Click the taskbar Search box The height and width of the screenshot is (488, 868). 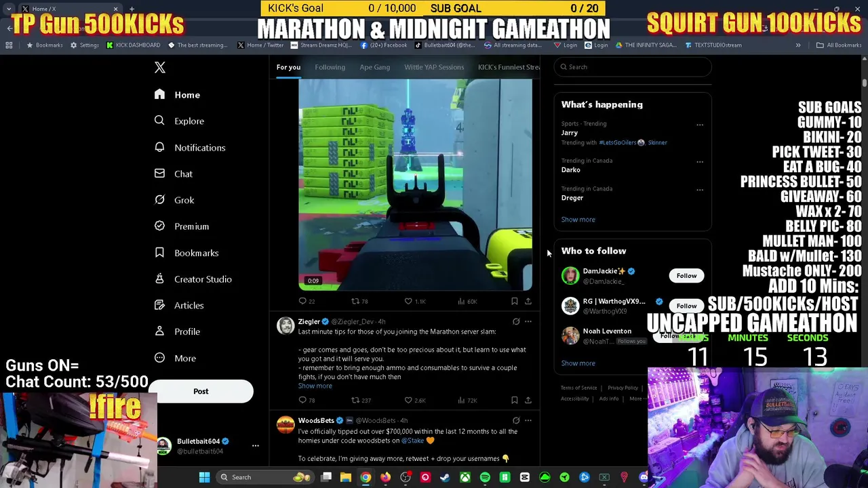[x=264, y=477]
